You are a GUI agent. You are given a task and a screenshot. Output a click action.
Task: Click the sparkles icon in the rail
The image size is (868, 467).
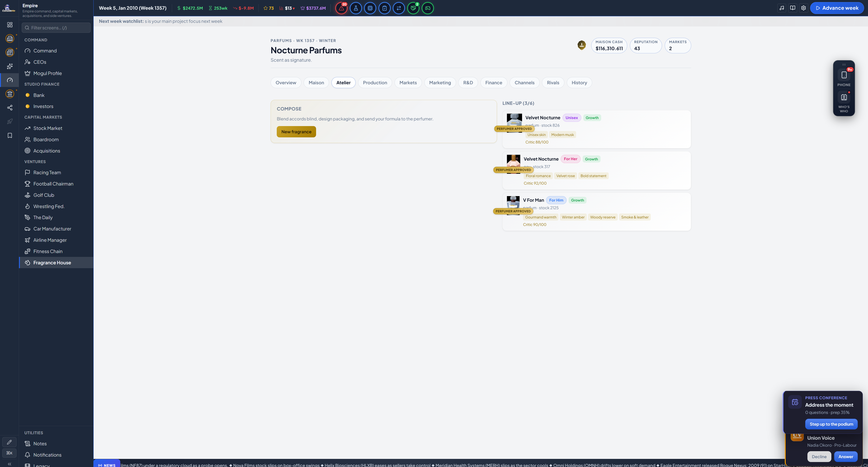coord(10,66)
